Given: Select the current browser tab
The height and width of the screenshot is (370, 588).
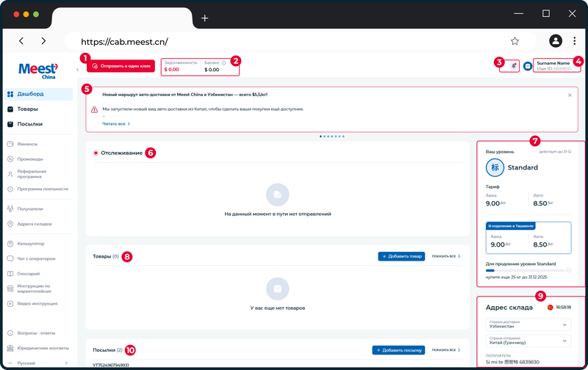Looking at the screenshot, I should [122, 18].
